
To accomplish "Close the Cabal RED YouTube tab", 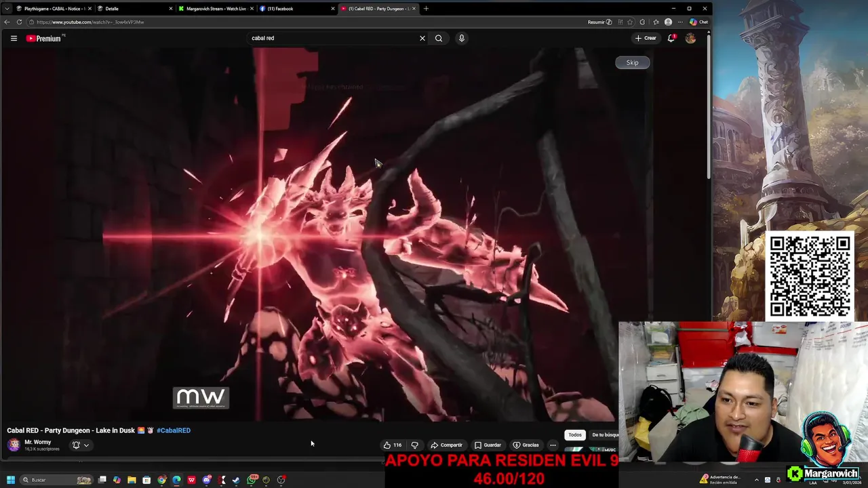I will [414, 9].
